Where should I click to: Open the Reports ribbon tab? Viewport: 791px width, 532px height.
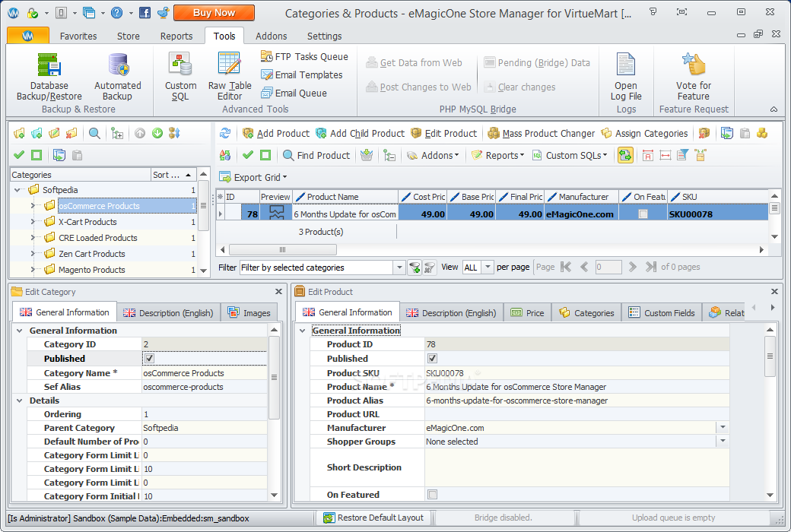[176, 36]
